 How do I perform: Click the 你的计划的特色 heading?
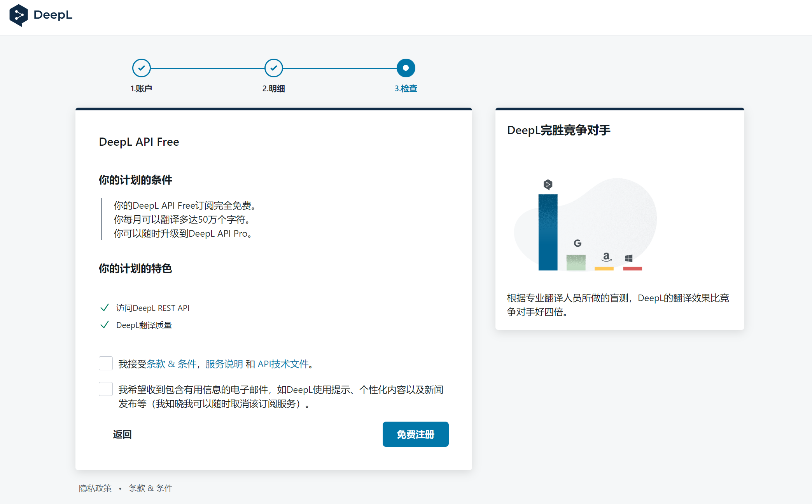[x=135, y=269]
